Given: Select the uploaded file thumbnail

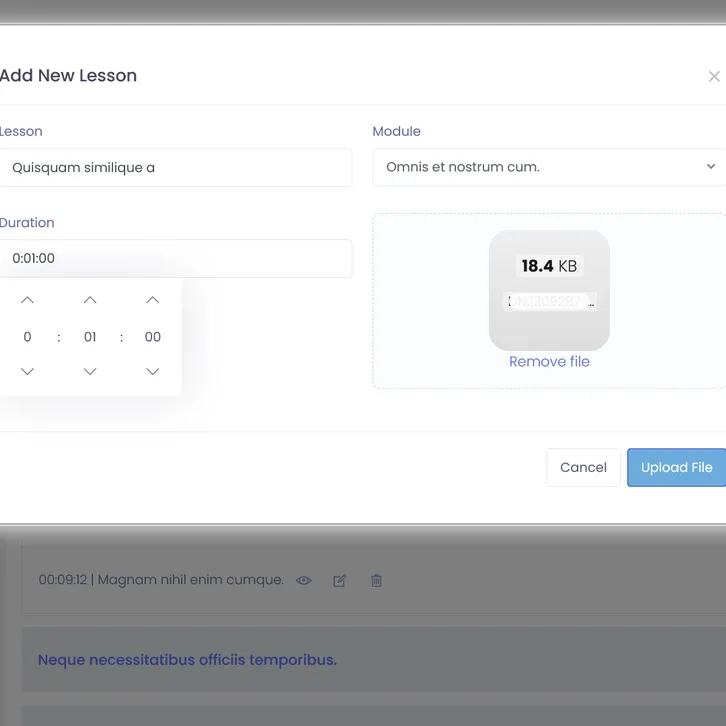Looking at the screenshot, I should pyautogui.click(x=549, y=290).
